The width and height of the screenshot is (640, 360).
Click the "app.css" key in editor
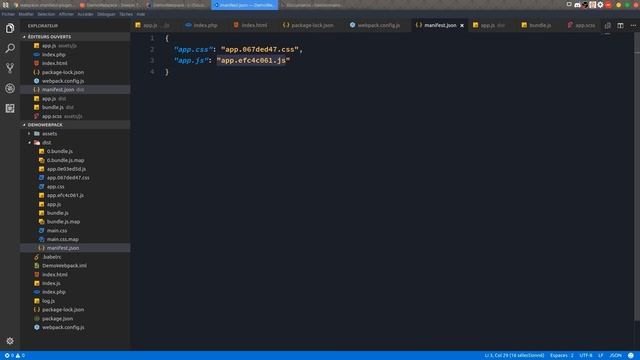click(x=193, y=49)
